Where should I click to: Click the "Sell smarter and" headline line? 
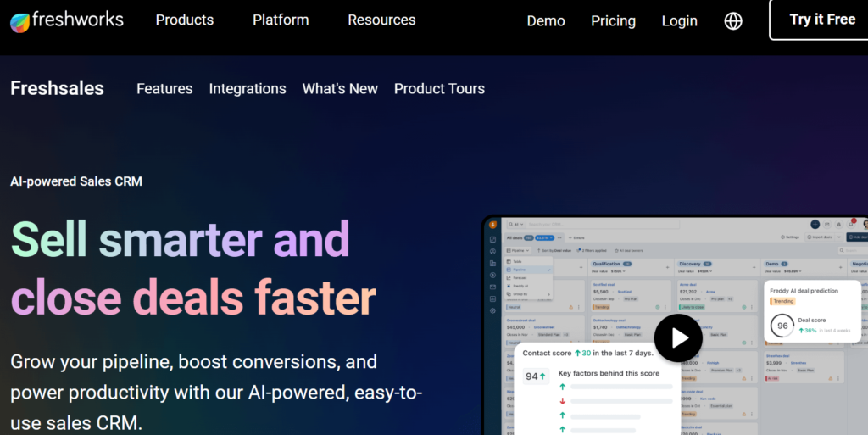click(x=180, y=239)
